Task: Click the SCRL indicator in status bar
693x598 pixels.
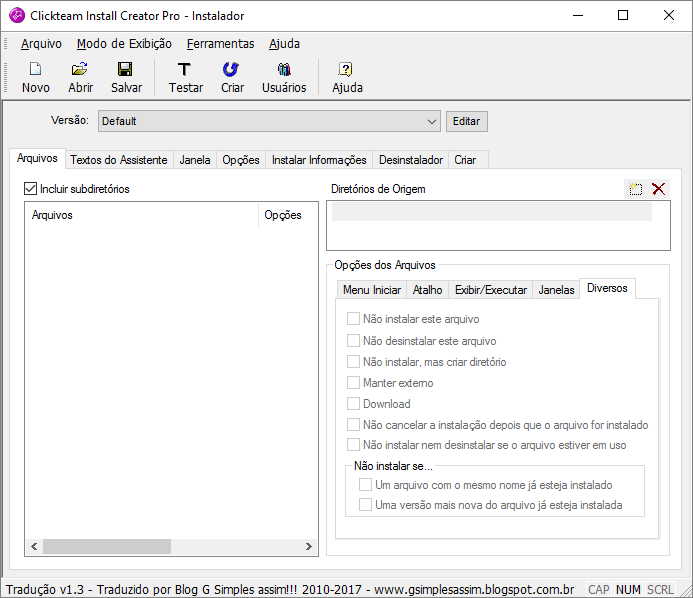Action: coord(660,590)
